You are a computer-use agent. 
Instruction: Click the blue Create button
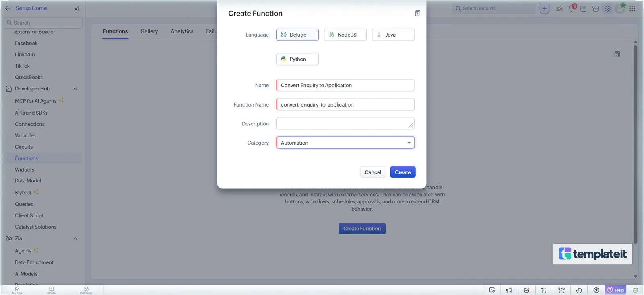(x=403, y=172)
